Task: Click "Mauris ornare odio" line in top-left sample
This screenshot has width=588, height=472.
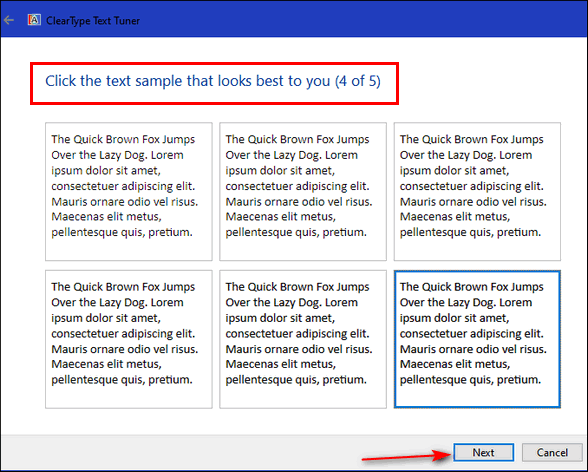Action: click(x=125, y=202)
